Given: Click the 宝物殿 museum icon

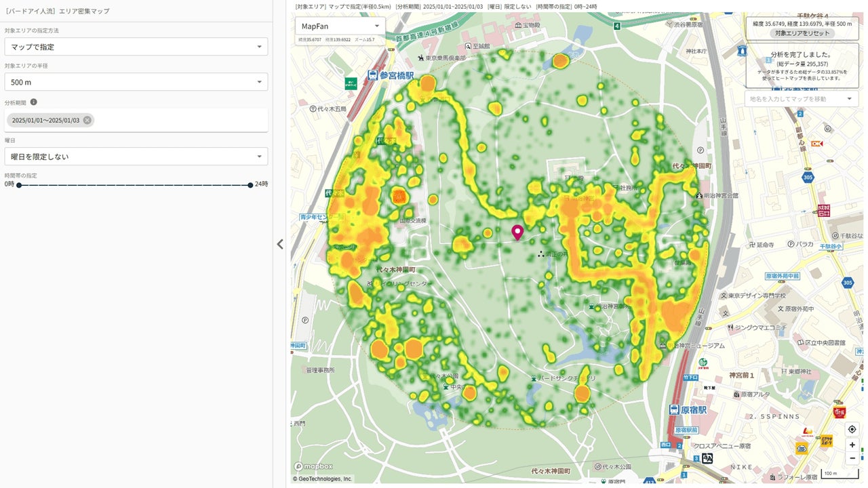Looking at the screenshot, I should 518,25.
